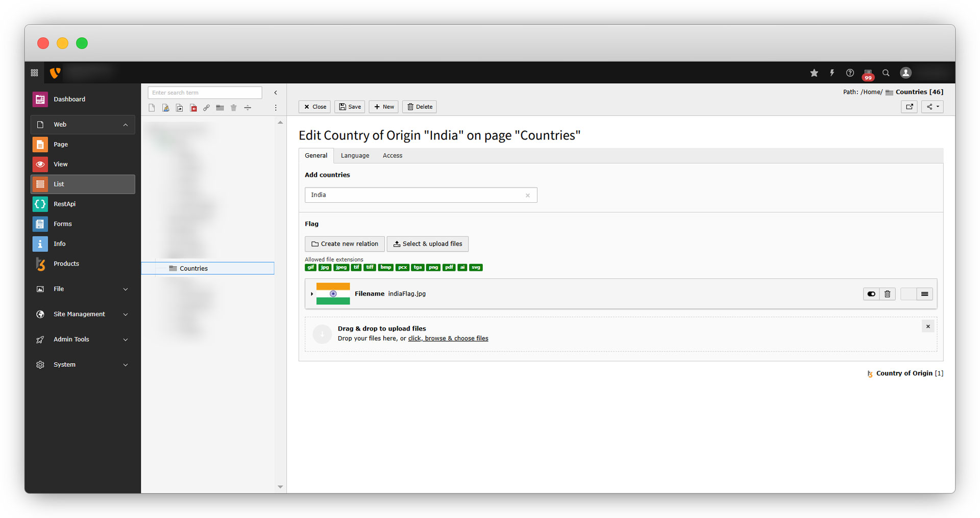This screenshot has height=518, width=980.
Task: Toggle visibility of indiaFlag.jpg file relation
Action: tap(871, 294)
